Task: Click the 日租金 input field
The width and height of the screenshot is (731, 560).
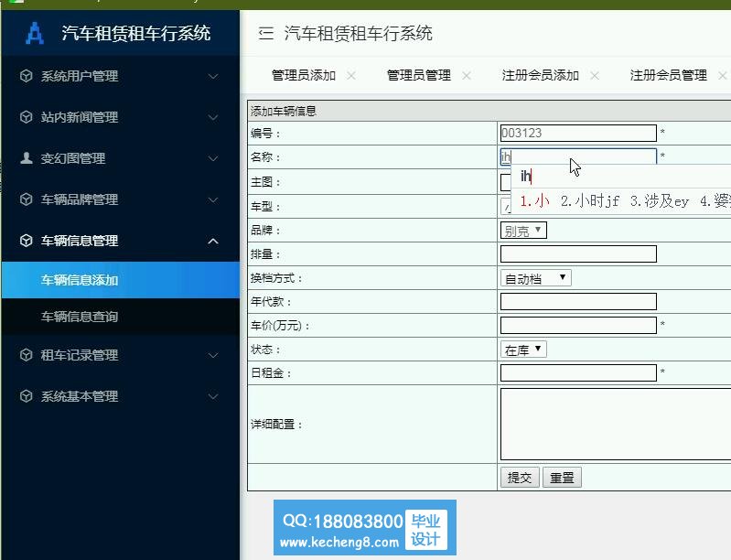Action: pyautogui.click(x=578, y=373)
